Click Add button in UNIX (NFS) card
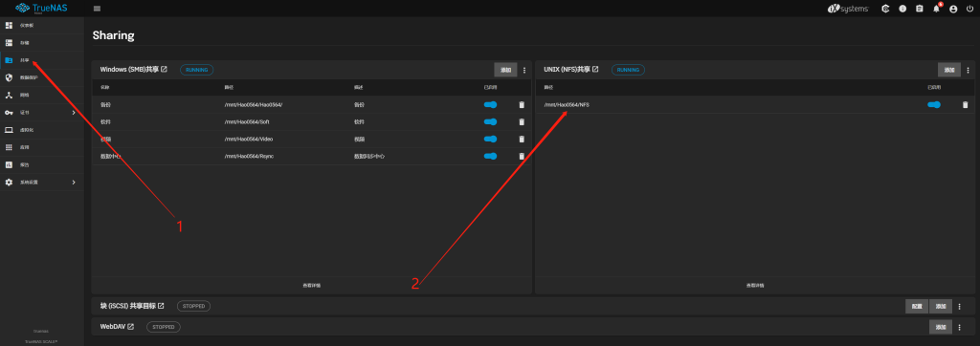 tap(949, 70)
